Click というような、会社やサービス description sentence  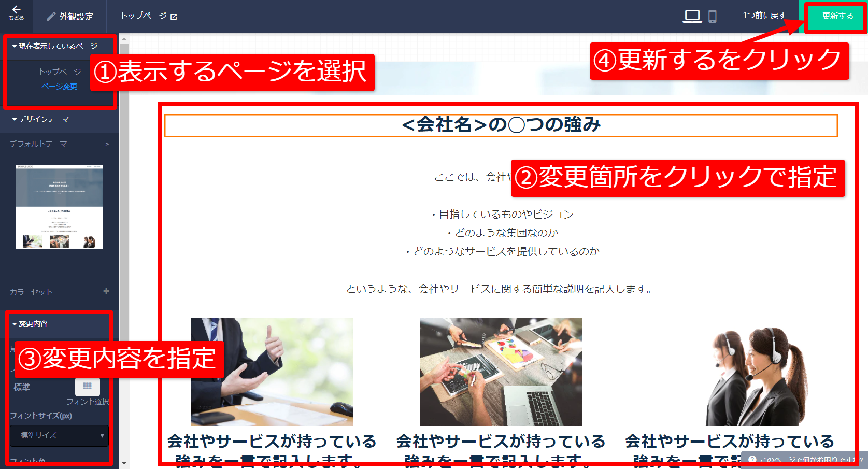(500, 289)
